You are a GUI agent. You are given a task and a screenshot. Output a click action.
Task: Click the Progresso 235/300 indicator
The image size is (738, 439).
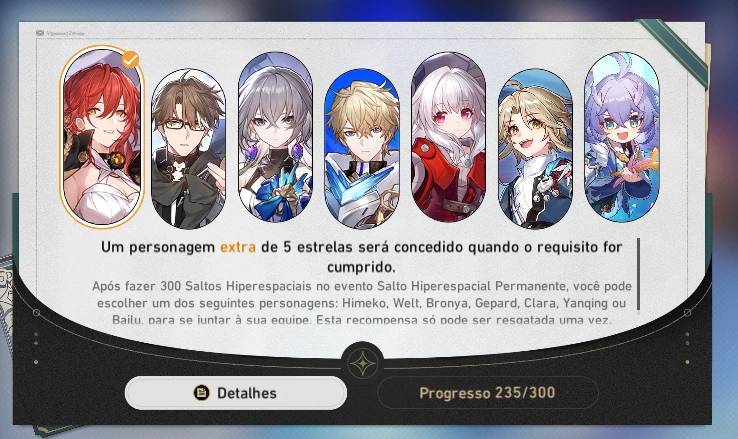tap(488, 393)
